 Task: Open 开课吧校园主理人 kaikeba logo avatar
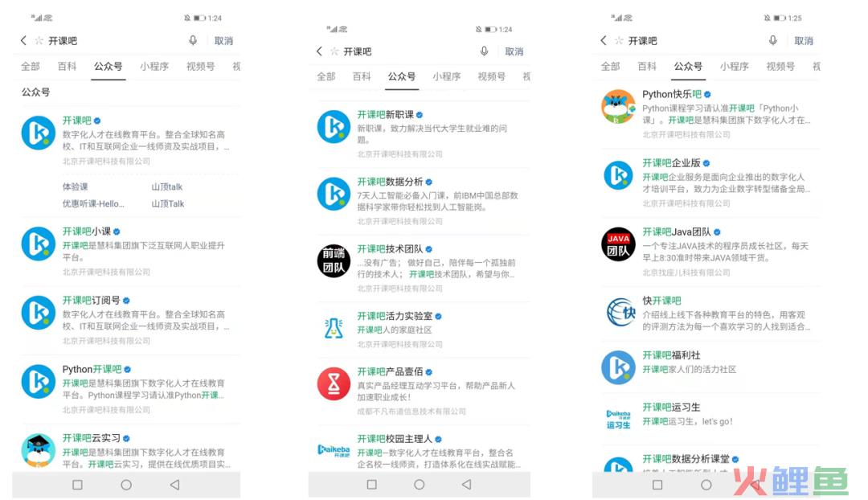334,451
